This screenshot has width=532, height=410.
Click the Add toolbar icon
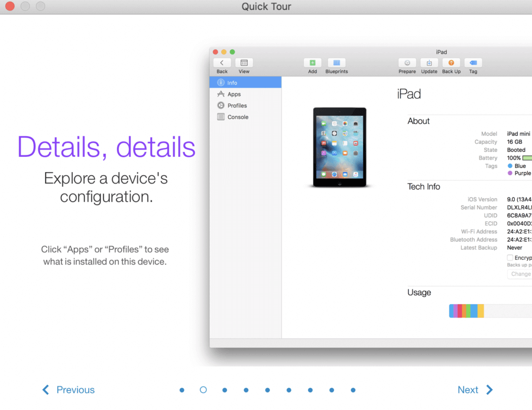tap(312, 62)
